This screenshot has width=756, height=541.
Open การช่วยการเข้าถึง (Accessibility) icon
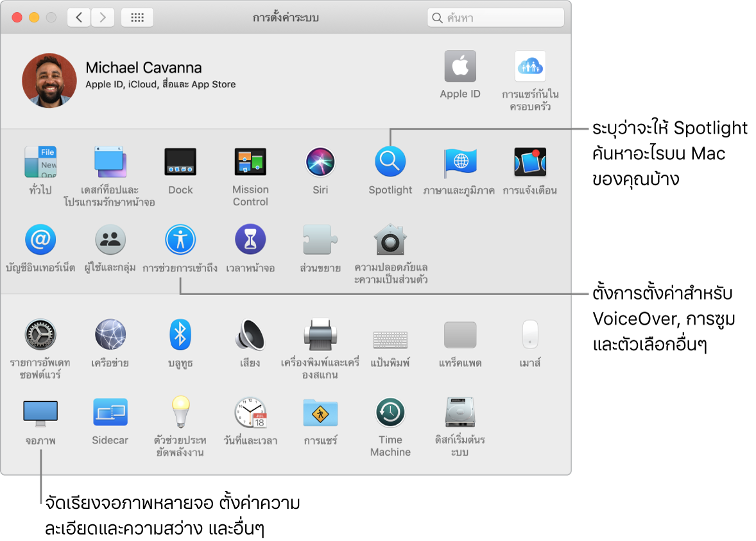coord(180,239)
